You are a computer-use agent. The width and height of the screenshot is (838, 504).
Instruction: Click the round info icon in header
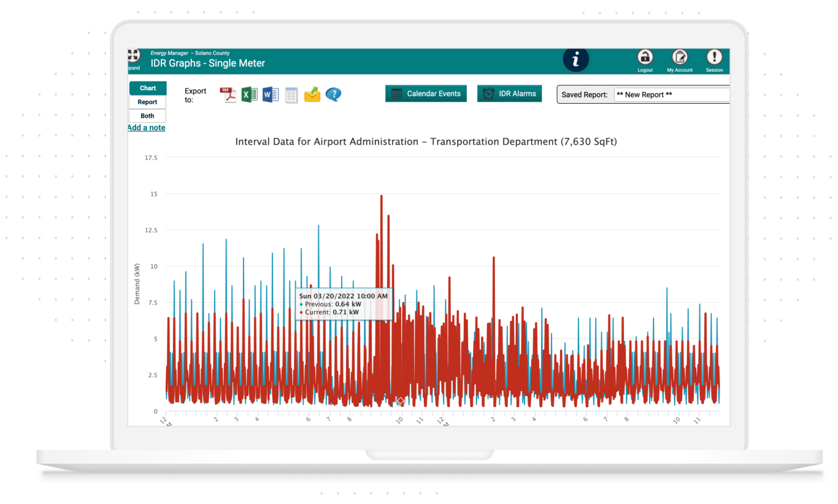(575, 59)
